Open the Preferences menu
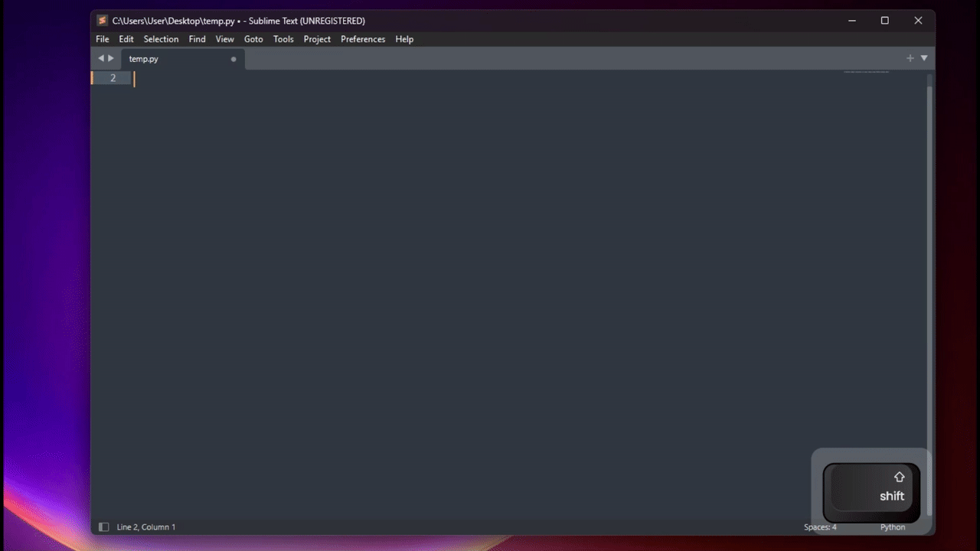Image resolution: width=980 pixels, height=551 pixels. 362,39
